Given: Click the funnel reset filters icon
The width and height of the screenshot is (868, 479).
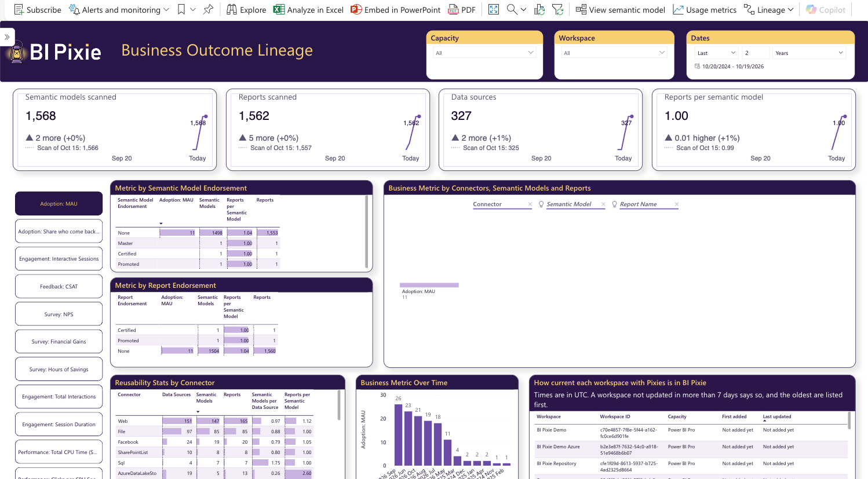Looking at the screenshot, I should coord(558,10).
